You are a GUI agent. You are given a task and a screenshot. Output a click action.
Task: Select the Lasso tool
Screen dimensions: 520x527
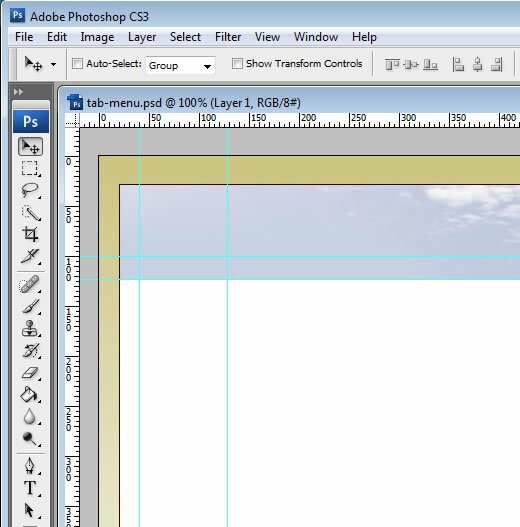click(30, 191)
